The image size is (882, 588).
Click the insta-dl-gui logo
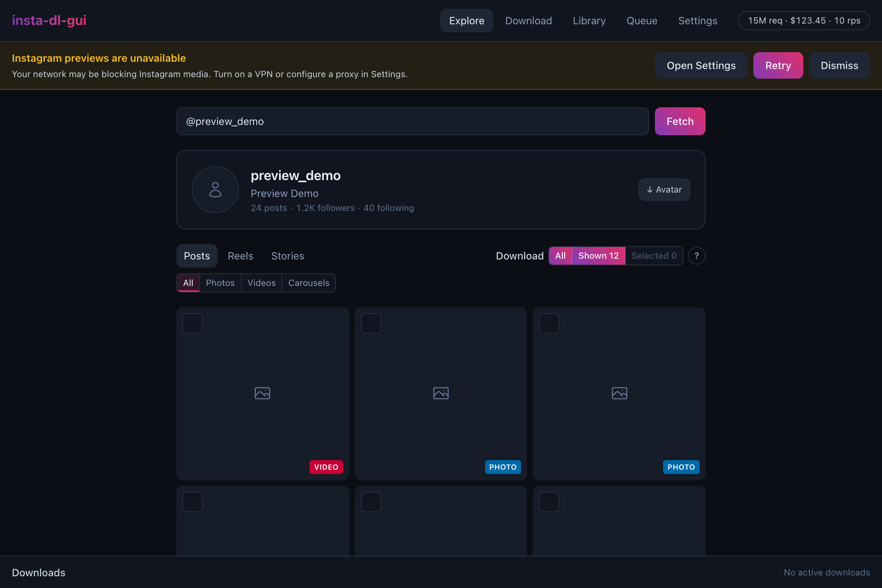click(x=49, y=20)
